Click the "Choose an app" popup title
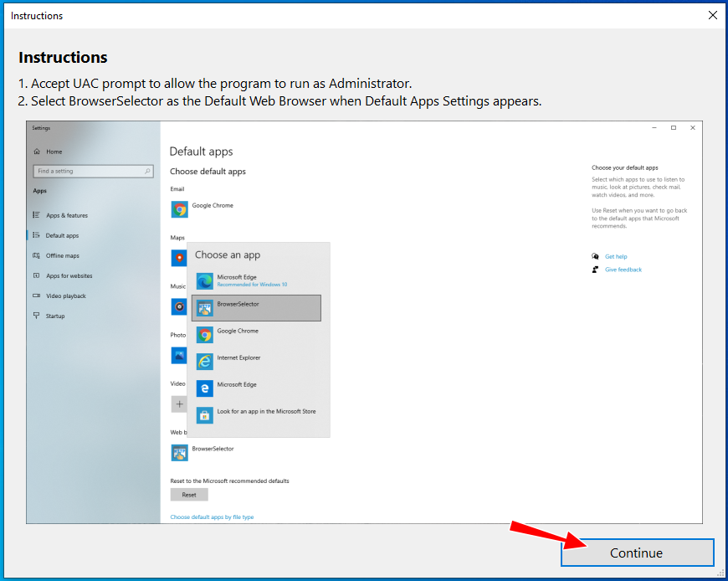This screenshot has width=728, height=581. click(x=228, y=255)
